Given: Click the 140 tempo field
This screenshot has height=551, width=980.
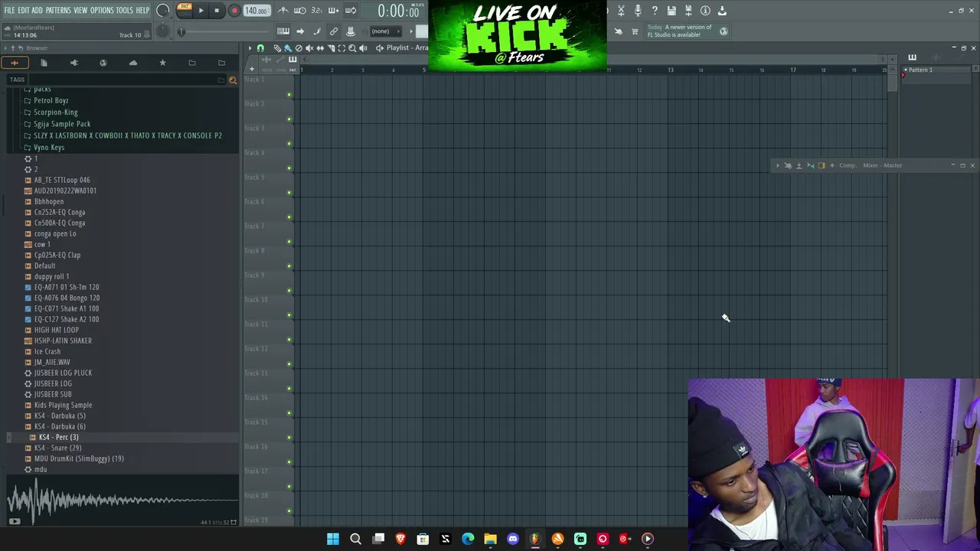Looking at the screenshot, I should [256, 11].
